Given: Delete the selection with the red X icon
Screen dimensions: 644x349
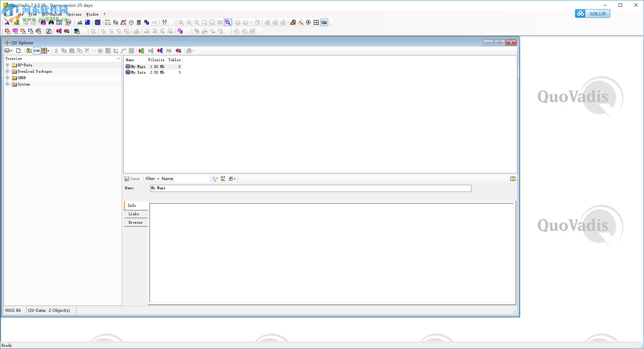Looking at the screenshot, I should [x=87, y=51].
